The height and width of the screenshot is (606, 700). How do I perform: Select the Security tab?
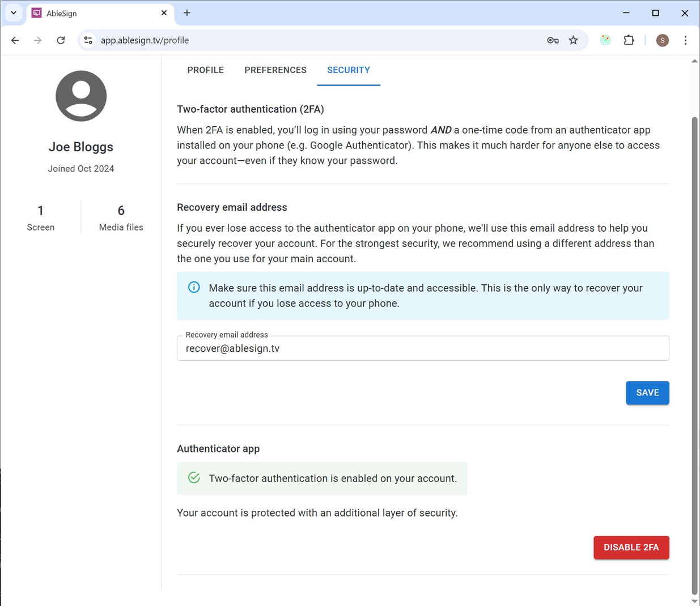(348, 70)
